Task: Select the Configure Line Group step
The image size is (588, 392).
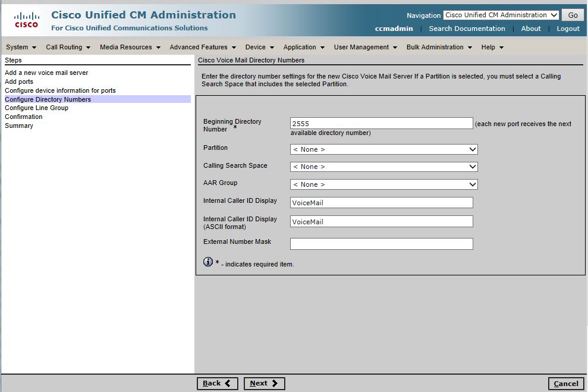Action: [x=36, y=108]
